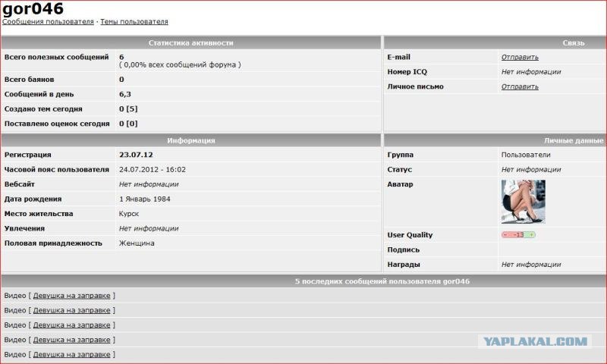Open the 'Темы пользователя' link
Image resolution: width=607 pixels, height=364 pixels.
(134, 22)
